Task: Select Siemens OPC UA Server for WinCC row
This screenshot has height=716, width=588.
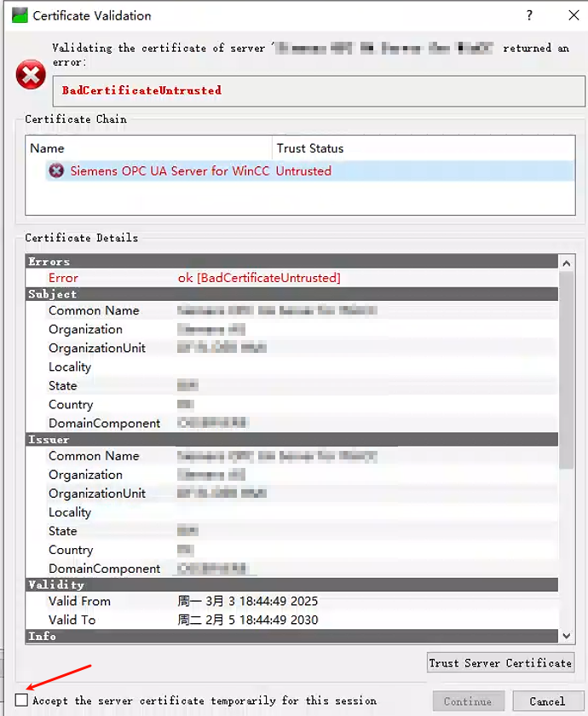Action: 310,170
